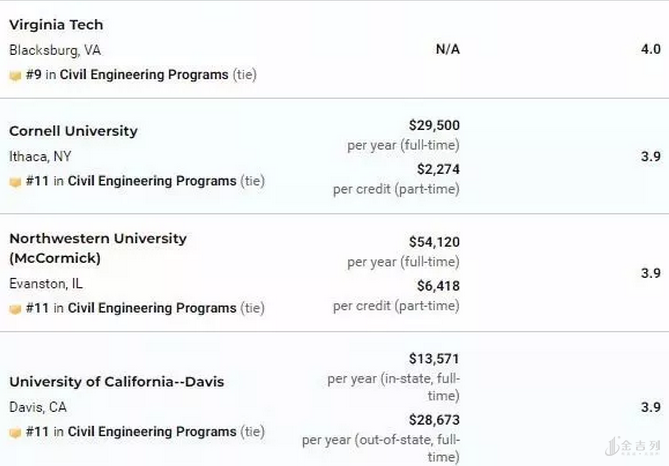Screen dimensions: 669x466
Task: Click UC Davis's $13,571 in-state tuition
Action: (434, 358)
